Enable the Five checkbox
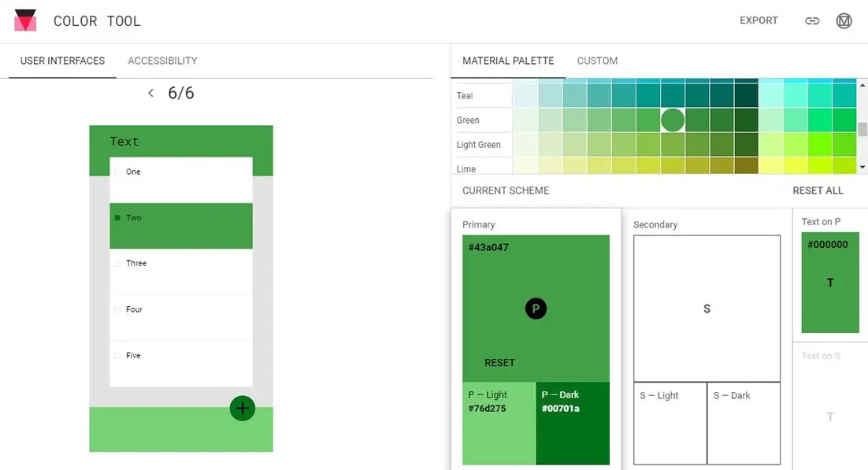 click(x=117, y=355)
